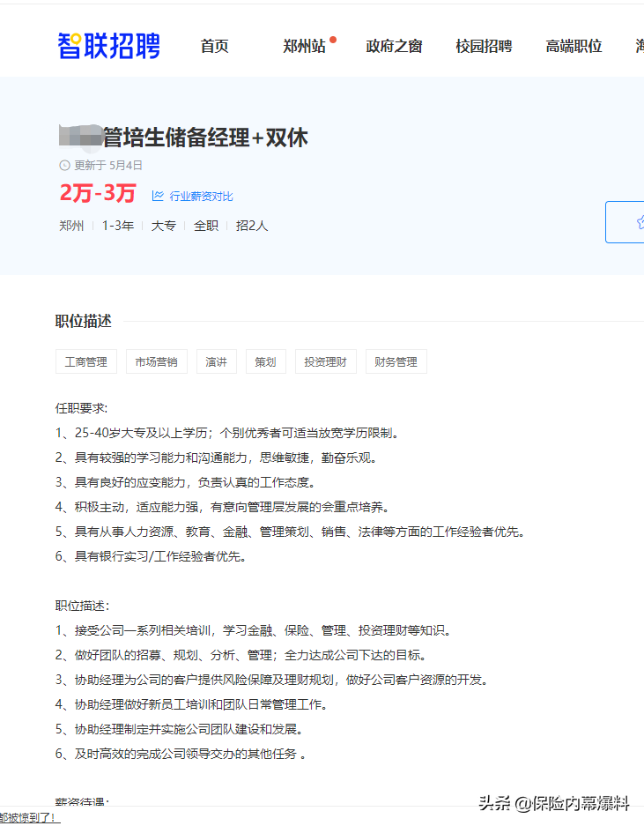The width and height of the screenshot is (644, 826).
Task: Click the red notification dot by 郑州站
Action: pyautogui.click(x=333, y=40)
